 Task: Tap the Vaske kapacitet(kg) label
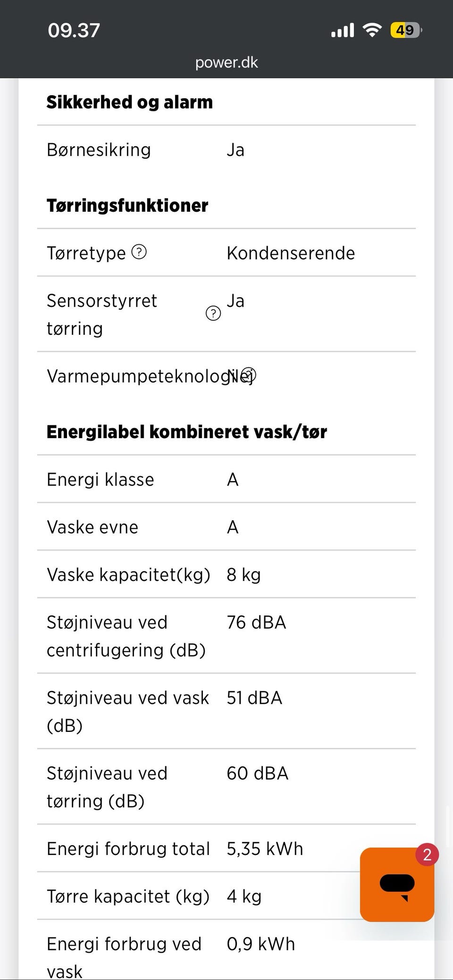click(x=128, y=575)
